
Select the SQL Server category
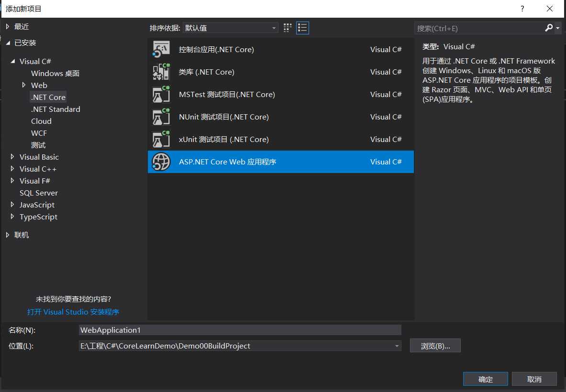point(39,193)
